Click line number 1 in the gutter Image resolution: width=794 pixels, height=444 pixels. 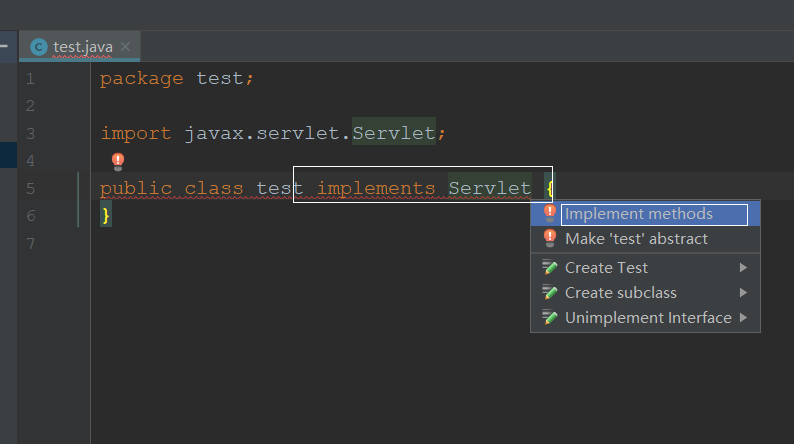[x=30, y=79]
